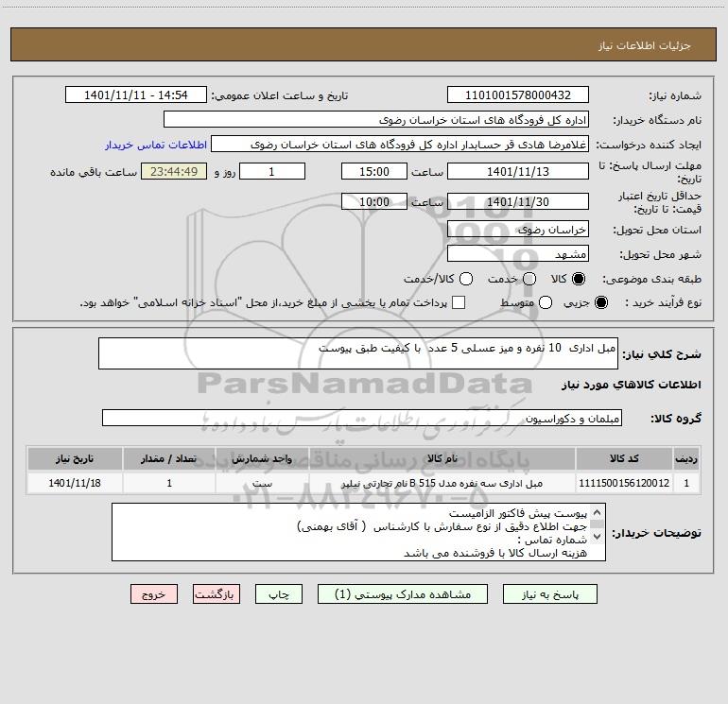Click the پاسخ به نیاز button
The width and height of the screenshot is (728, 704).
pos(549,594)
